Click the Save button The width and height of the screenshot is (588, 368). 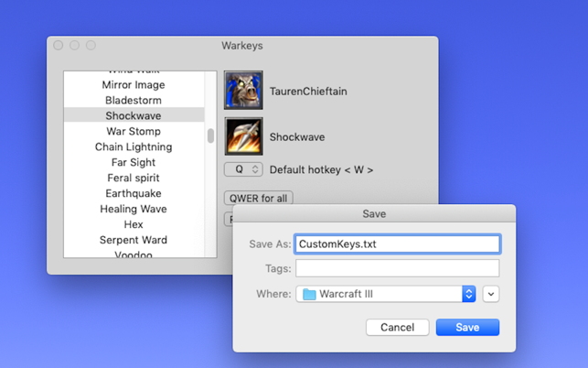coord(467,327)
